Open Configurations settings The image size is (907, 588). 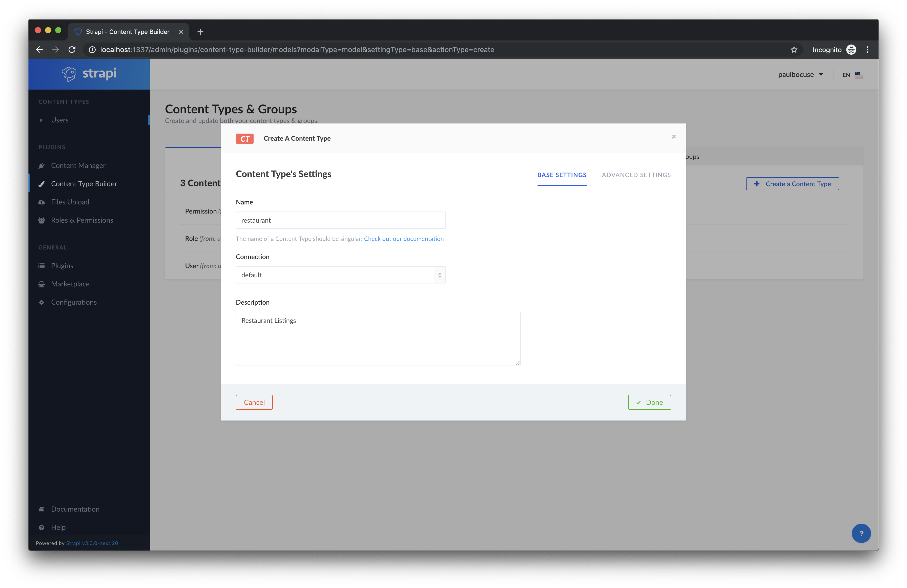click(74, 302)
